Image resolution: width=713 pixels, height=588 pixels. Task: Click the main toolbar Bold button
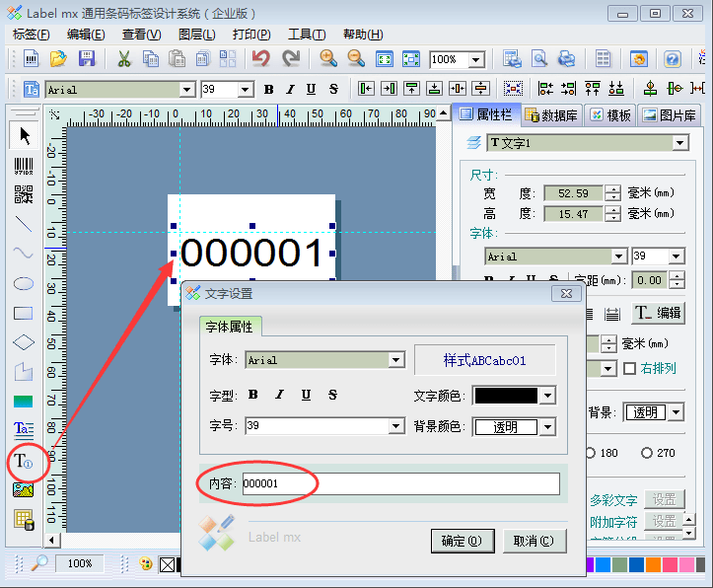coord(269,89)
